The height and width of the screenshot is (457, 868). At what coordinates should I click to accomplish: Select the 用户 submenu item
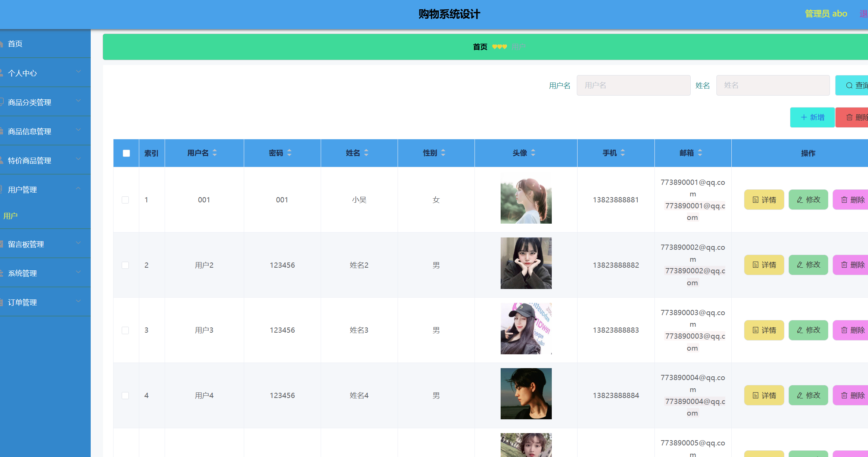click(x=10, y=216)
